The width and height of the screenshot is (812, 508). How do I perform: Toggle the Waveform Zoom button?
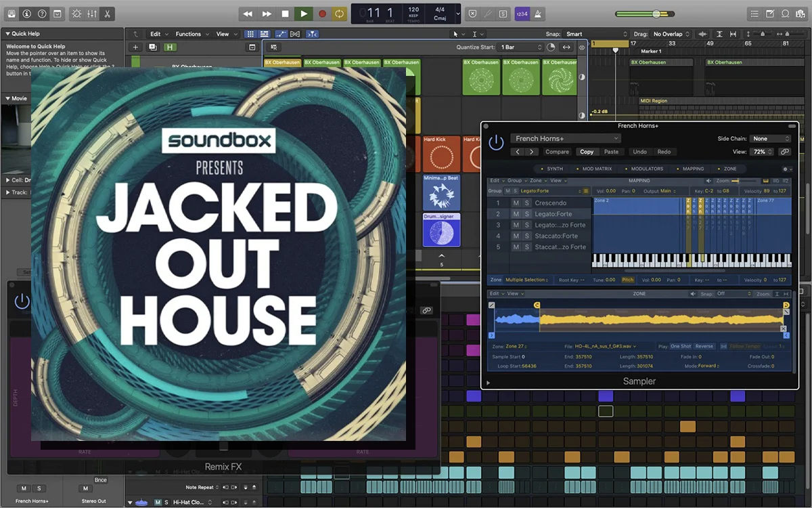pyautogui.click(x=702, y=34)
